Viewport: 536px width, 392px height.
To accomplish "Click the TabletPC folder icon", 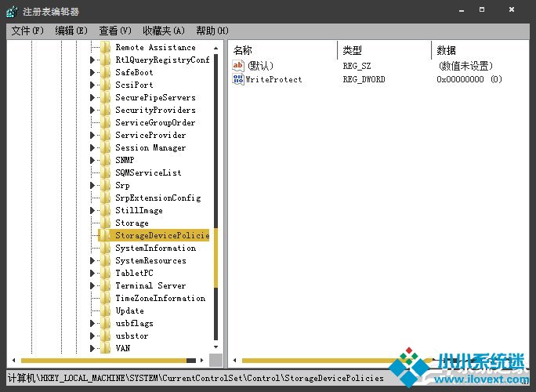I will (106, 273).
